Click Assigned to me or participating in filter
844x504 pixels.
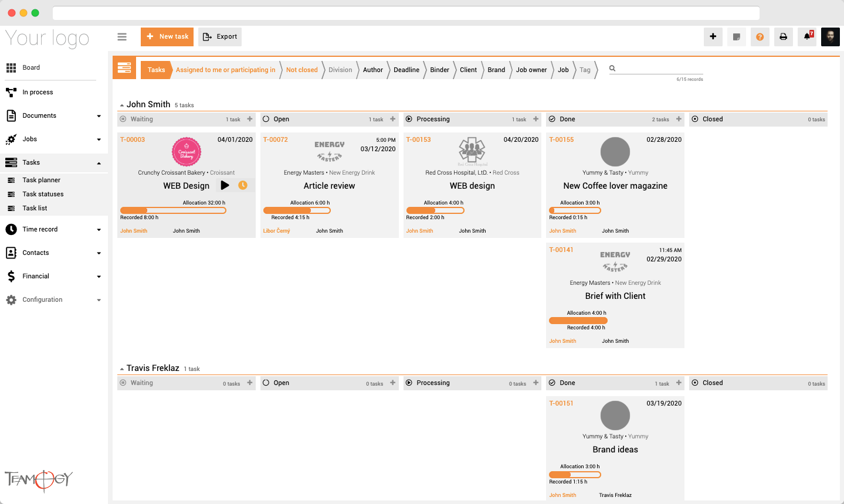[x=225, y=70]
